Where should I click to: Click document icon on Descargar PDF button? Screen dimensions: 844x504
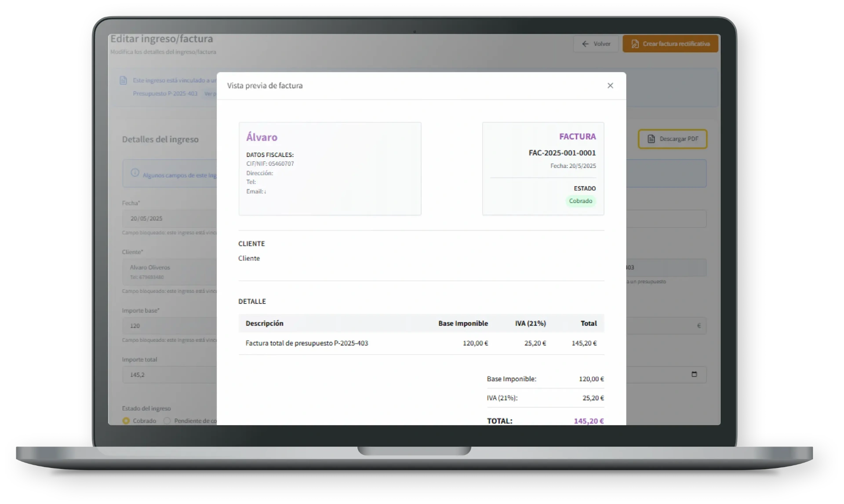[x=651, y=139]
